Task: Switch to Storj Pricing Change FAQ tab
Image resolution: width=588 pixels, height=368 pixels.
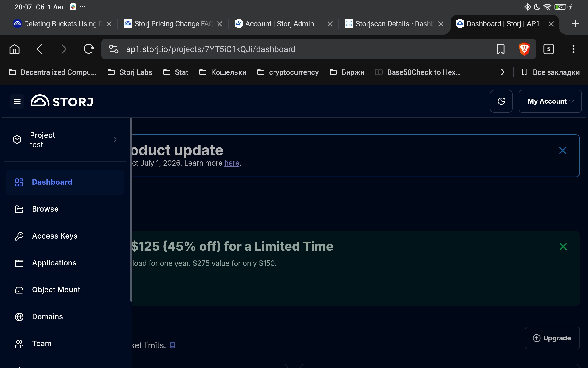Action: pos(169,24)
